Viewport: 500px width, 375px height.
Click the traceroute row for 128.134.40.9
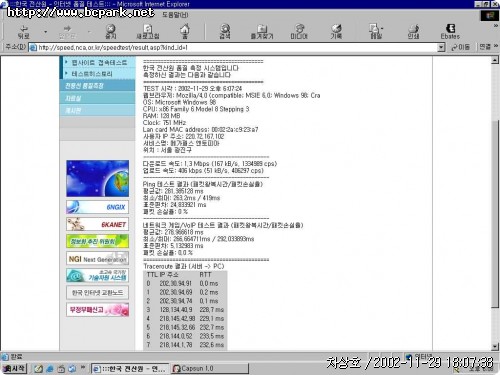click(x=185, y=310)
